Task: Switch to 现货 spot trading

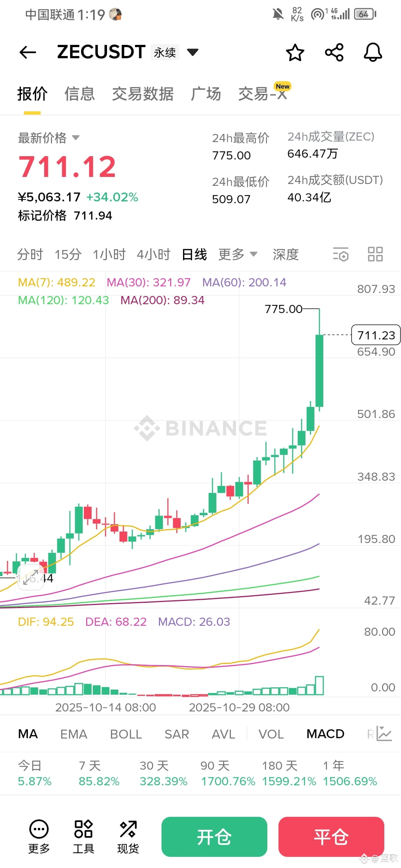Action: pyautogui.click(x=128, y=836)
